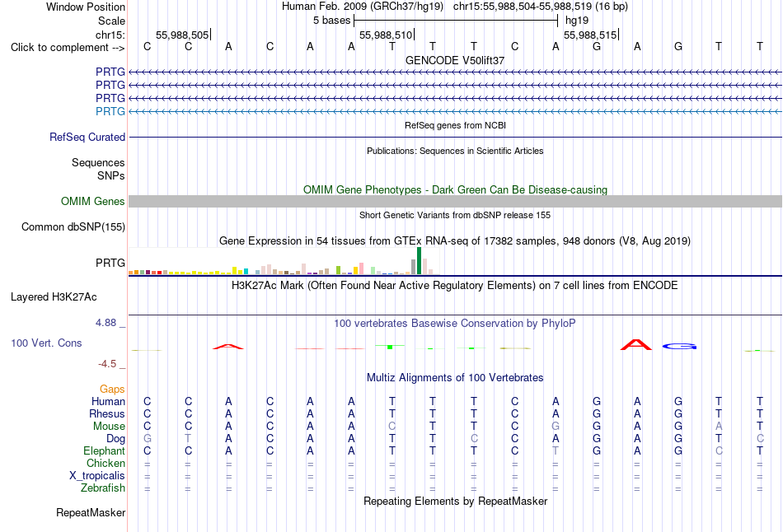Open '100 vertebrates Basewise Conservation by PhyloP'
The image size is (783, 532).
pyautogui.click(x=455, y=324)
